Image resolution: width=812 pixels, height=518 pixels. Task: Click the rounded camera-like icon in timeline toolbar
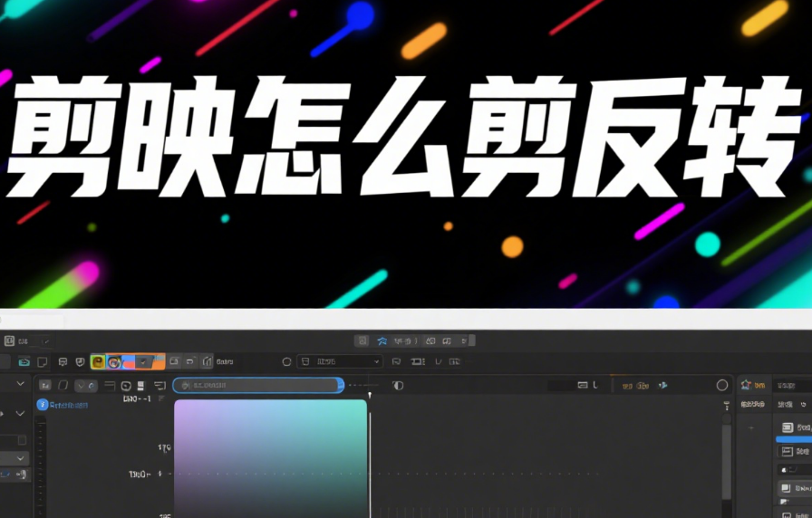[126, 386]
